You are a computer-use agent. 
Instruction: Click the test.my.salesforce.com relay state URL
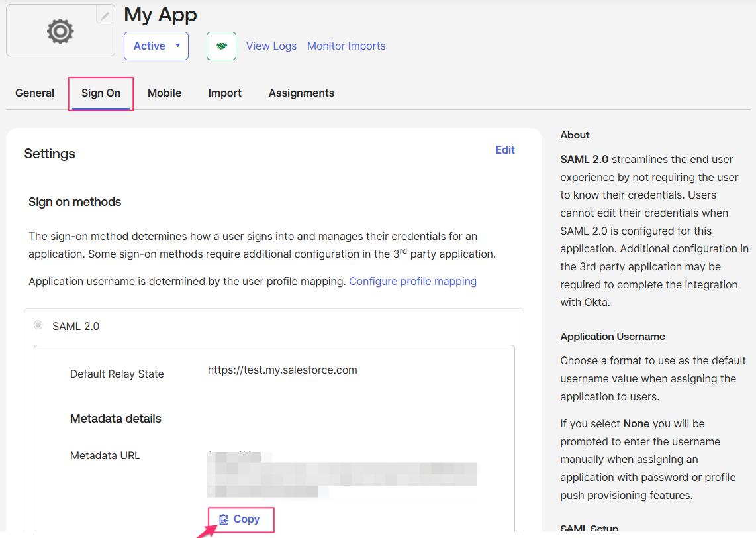[x=282, y=370]
